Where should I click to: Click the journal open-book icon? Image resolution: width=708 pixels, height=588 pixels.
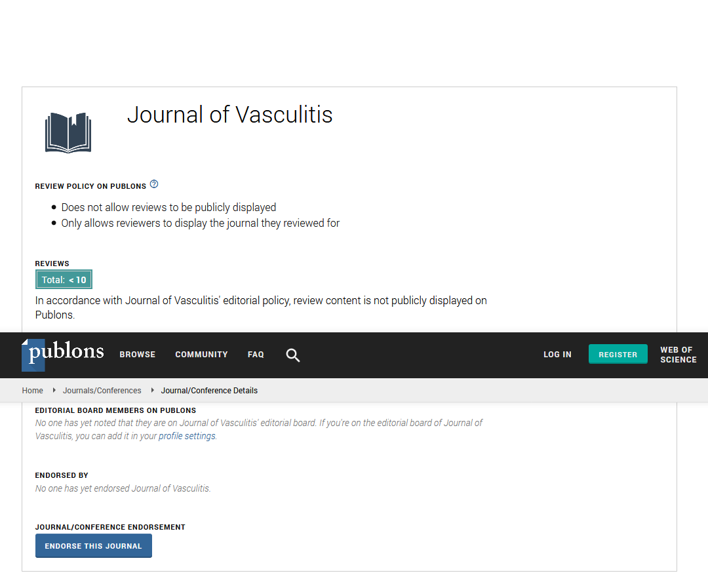68,132
